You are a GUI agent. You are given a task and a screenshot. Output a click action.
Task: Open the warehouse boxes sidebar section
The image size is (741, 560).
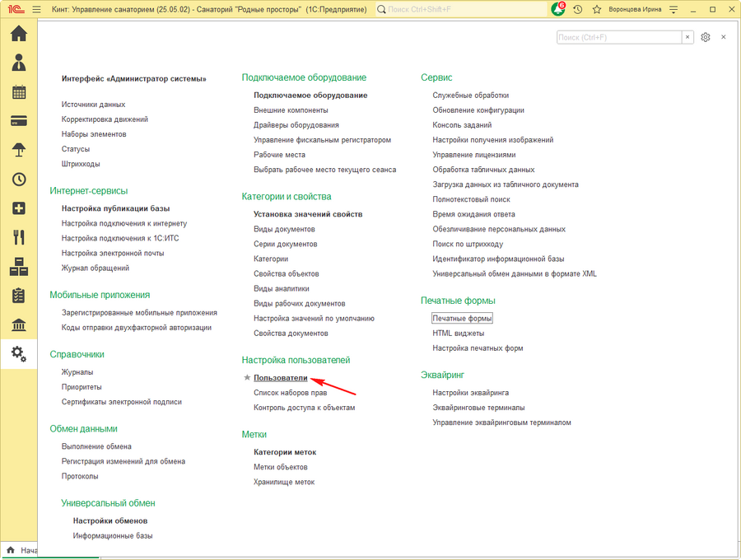pyautogui.click(x=19, y=267)
